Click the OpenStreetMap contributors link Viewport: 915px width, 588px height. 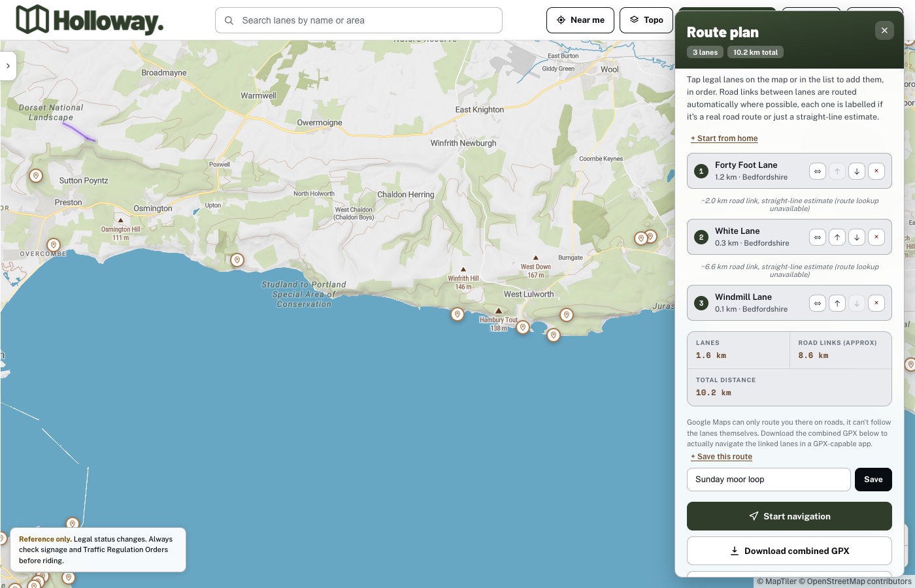855,581
